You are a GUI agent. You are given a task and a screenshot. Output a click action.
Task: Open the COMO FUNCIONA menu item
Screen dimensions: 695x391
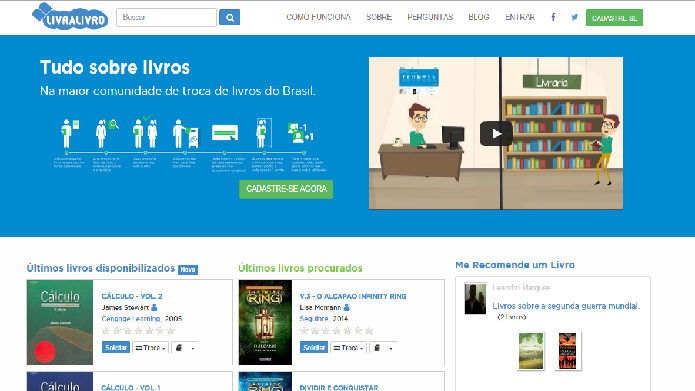(318, 17)
